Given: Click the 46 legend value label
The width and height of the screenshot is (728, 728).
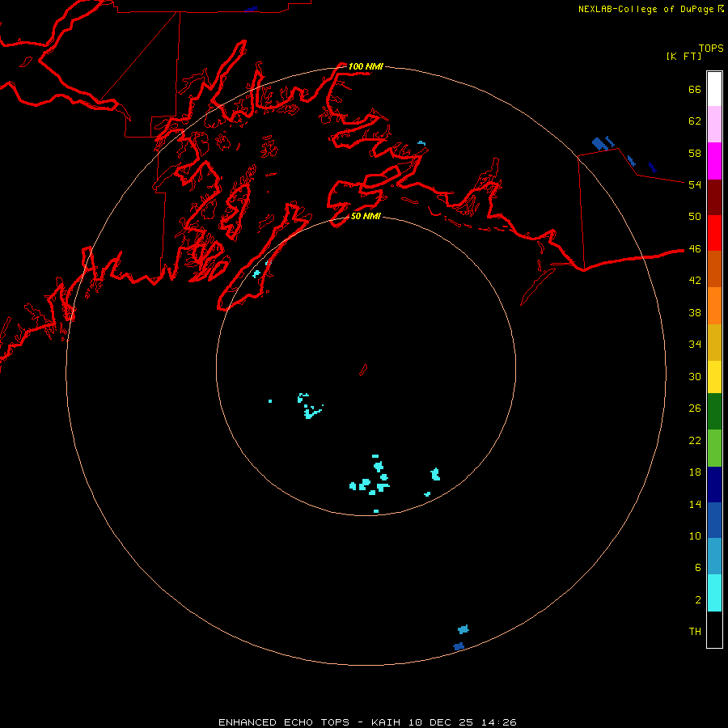Looking at the screenshot, I should coord(695,249).
